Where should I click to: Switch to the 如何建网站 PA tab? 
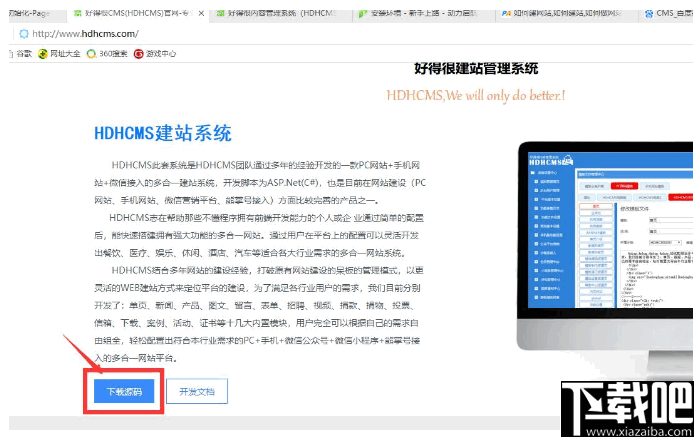567,13
